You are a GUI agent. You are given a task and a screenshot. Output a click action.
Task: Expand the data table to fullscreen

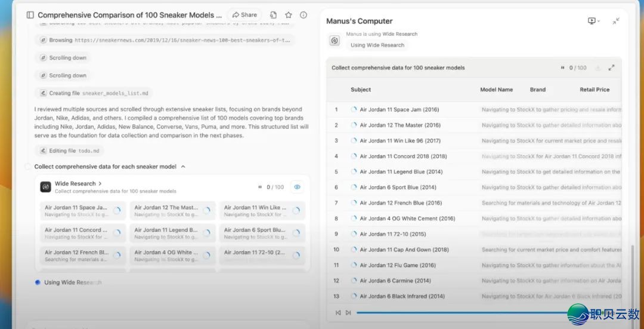point(611,68)
